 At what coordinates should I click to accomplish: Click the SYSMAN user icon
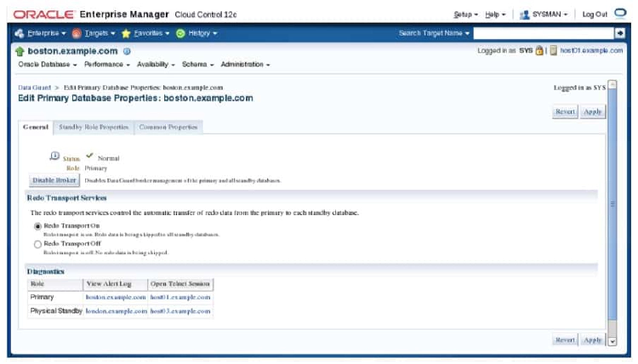pyautogui.click(x=525, y=14)
